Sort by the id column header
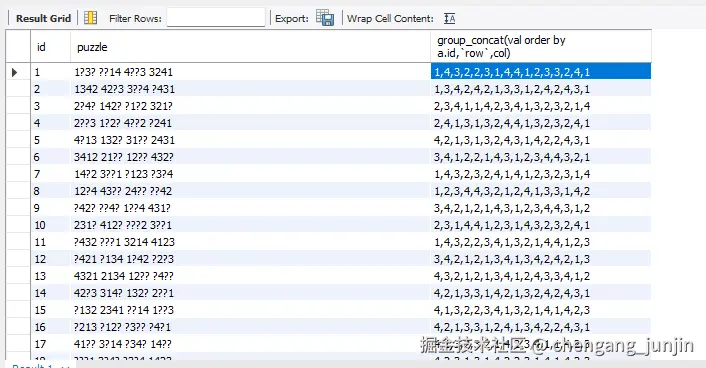706x368 pixels. coord(50,46)
